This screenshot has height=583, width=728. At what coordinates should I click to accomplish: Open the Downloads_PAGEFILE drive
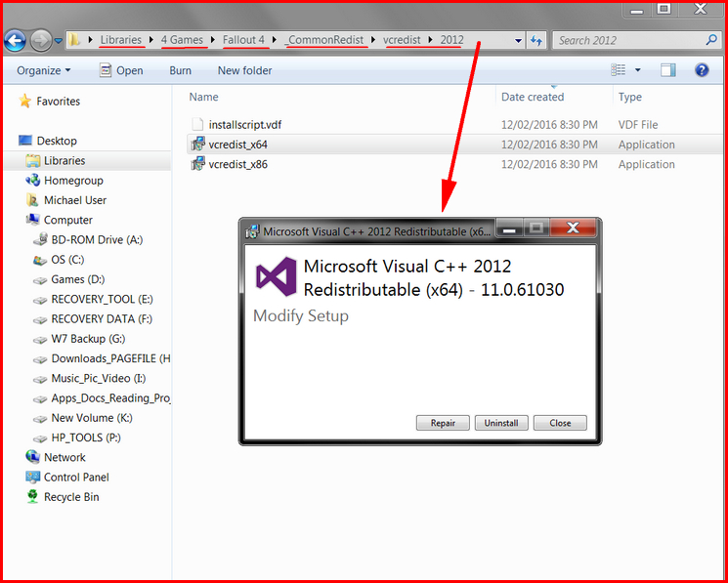click(x=111, y=358)
